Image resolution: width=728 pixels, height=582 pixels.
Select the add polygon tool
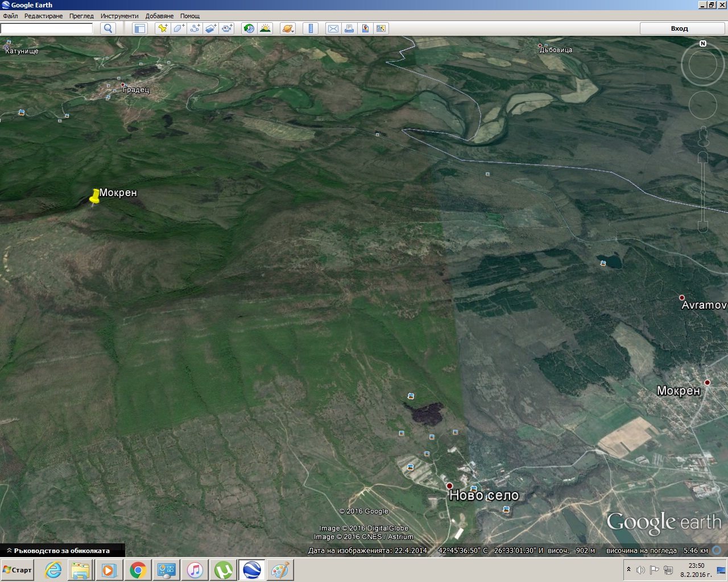point(179,28)
